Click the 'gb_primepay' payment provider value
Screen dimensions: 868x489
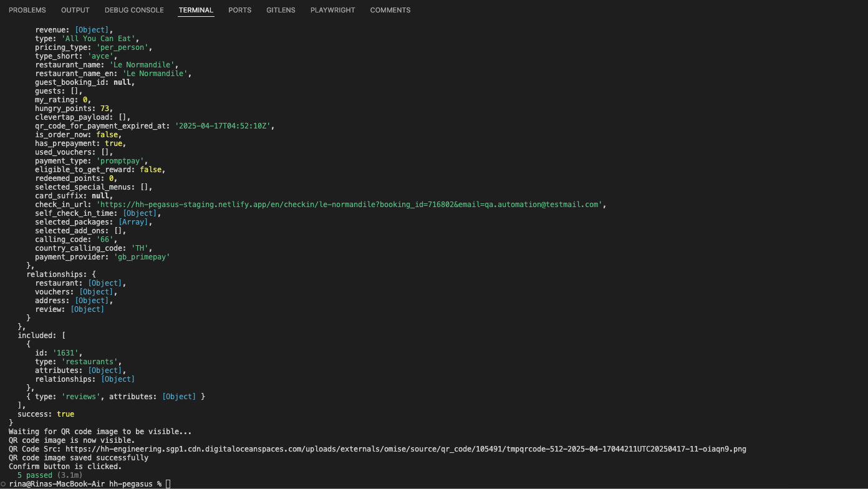point(142,257)
